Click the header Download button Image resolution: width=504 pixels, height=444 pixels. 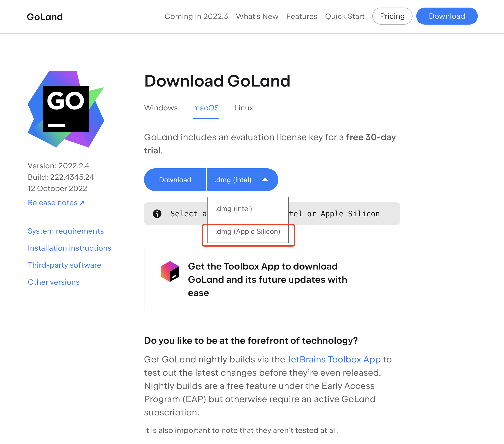coord(447,16)
